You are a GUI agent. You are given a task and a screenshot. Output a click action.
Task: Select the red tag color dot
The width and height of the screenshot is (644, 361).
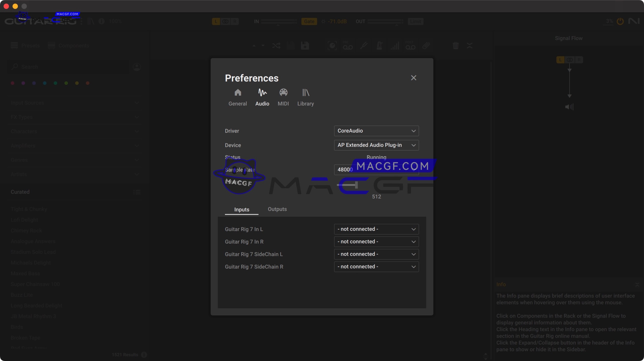[x=13, y=83]
